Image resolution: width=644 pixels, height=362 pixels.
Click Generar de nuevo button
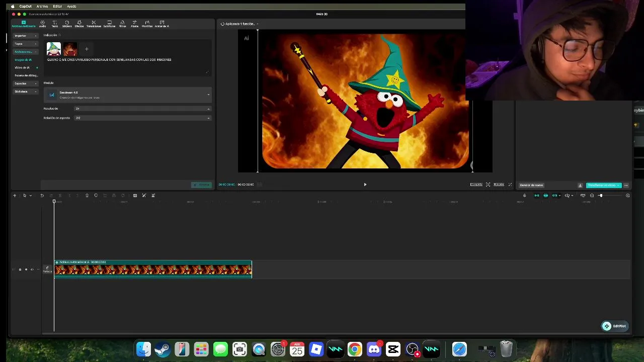coord(531,185)
